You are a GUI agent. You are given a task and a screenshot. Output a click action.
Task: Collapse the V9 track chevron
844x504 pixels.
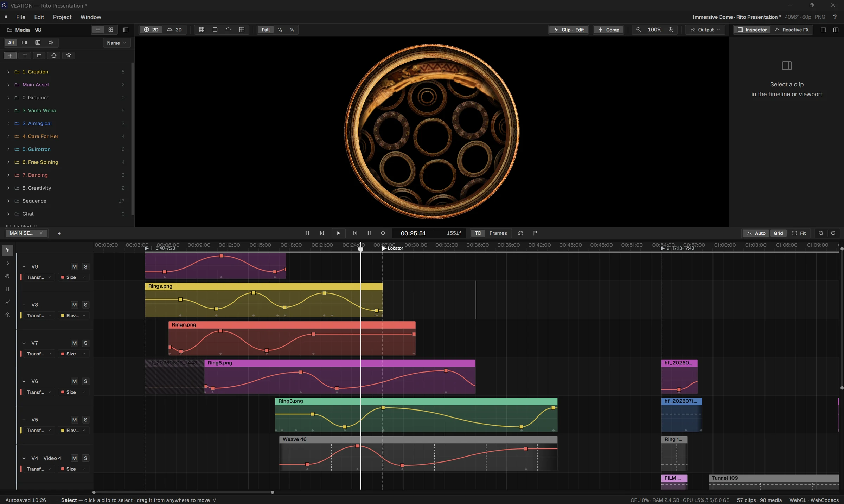[x=24, y=267]
